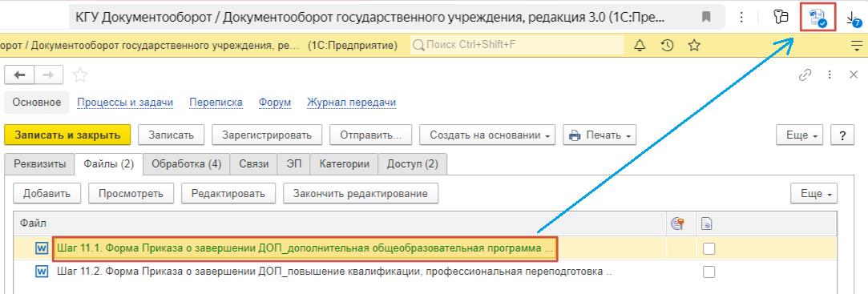
Task: Expand the Еще menu in files panel
Action: click(x=813, y=194)
